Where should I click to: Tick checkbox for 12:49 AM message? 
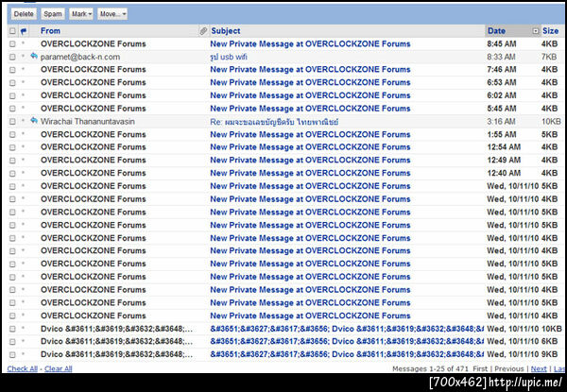(12, 161)
